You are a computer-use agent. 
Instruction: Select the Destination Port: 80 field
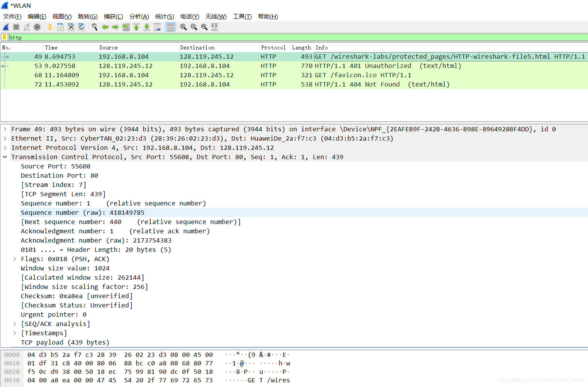point(59,175)
